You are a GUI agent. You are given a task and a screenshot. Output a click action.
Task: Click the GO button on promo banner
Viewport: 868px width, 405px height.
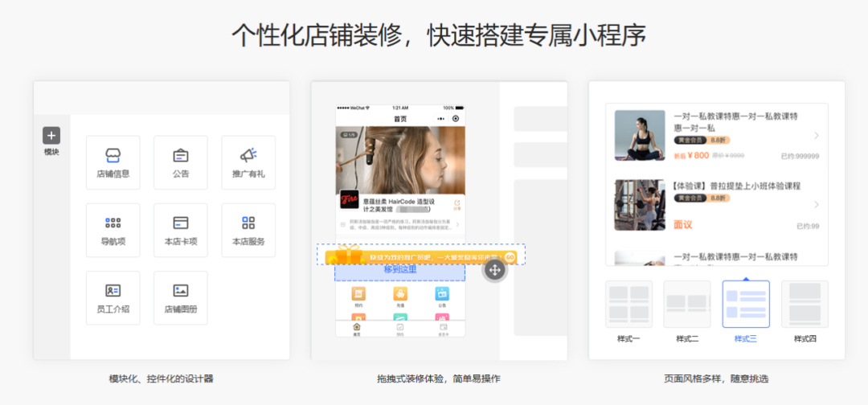click(510, 257)
